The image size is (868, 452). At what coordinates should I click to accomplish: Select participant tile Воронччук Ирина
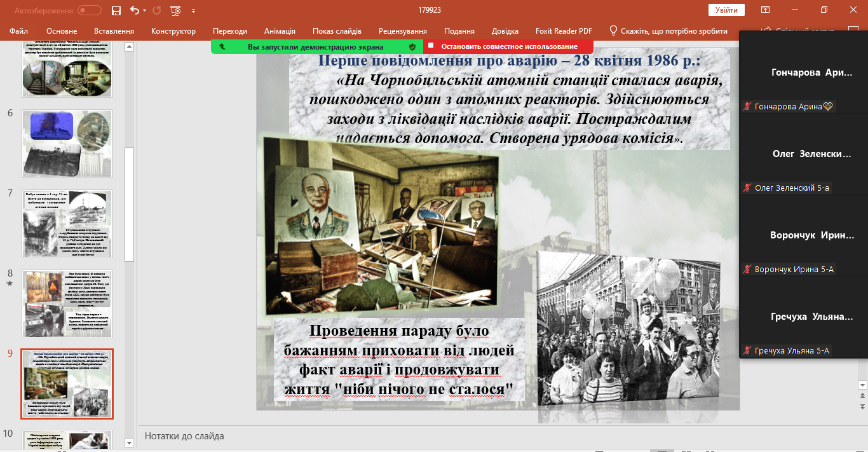point(804,236)
